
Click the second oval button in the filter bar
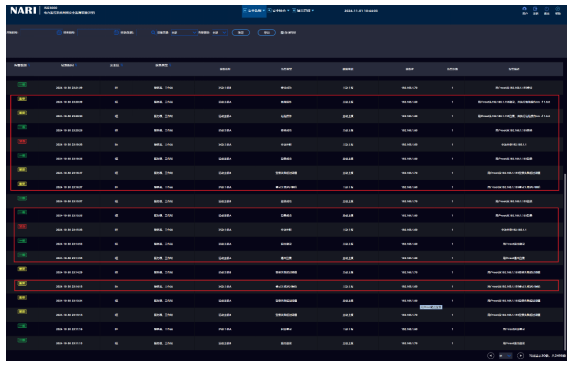[x=267, y=32]
